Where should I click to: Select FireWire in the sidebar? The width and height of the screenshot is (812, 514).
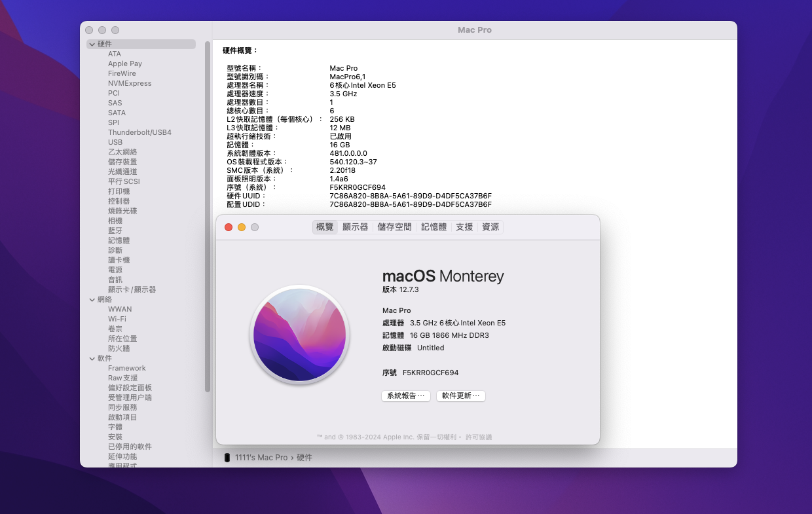point(122,73)
